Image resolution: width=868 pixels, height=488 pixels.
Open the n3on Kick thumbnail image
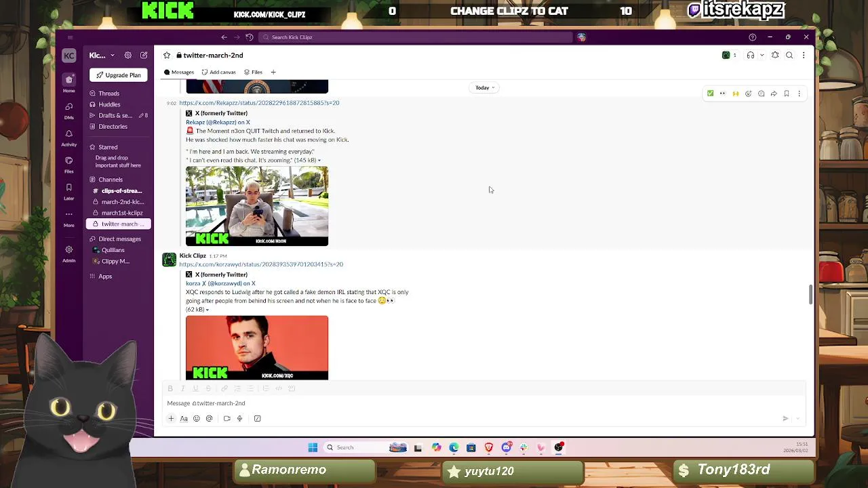click(x=257, y=206)
